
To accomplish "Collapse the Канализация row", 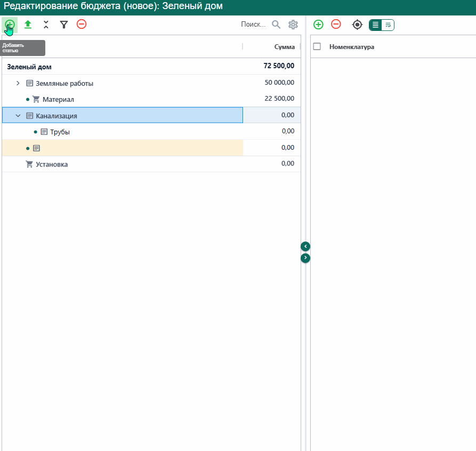I will [18, 116].
